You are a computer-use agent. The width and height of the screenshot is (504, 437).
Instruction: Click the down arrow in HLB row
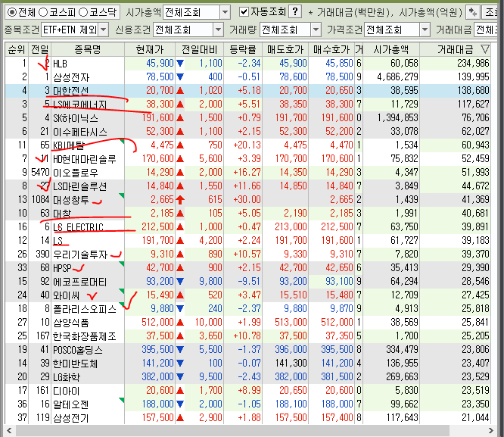click(x=180, y=64)
